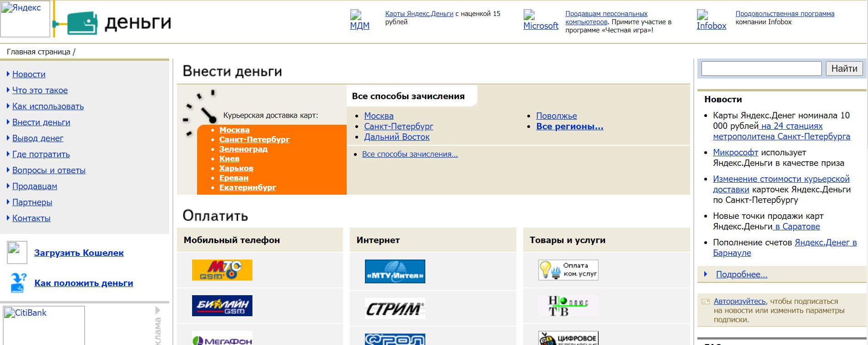
Task: Click the wallet download icon beside Загрузить Кошелек
Action: (17, 252)
